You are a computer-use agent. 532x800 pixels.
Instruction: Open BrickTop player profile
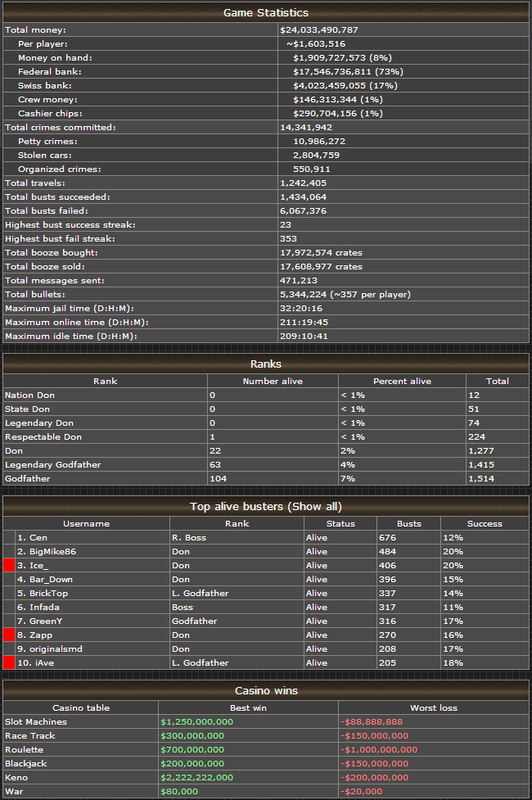click(48, 594)
